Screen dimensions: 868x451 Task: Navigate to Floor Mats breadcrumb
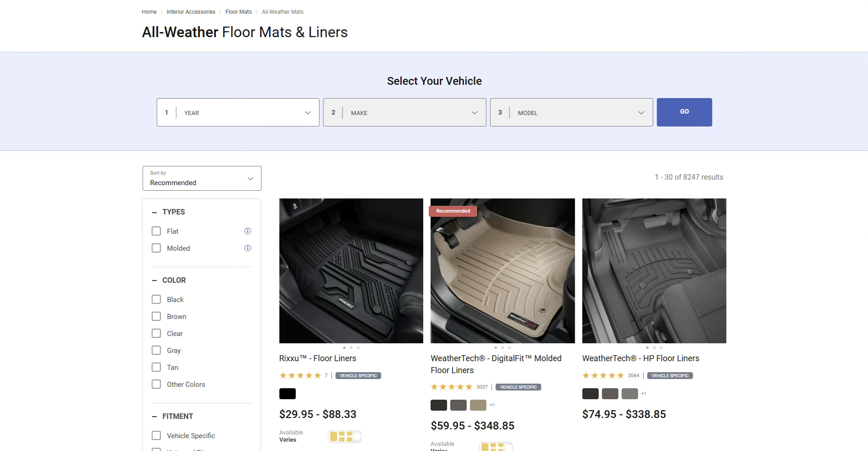pyautogui.click(x=238, y=12)
